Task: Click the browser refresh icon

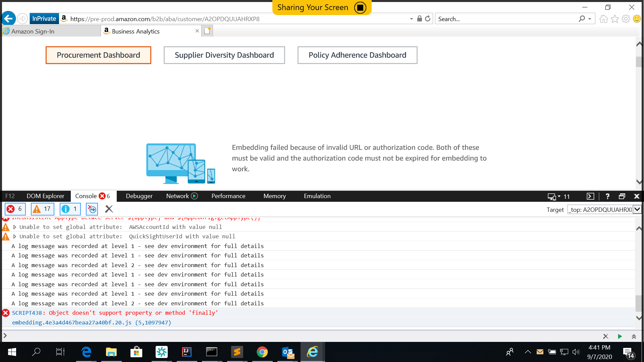Action: pos(428,19)
